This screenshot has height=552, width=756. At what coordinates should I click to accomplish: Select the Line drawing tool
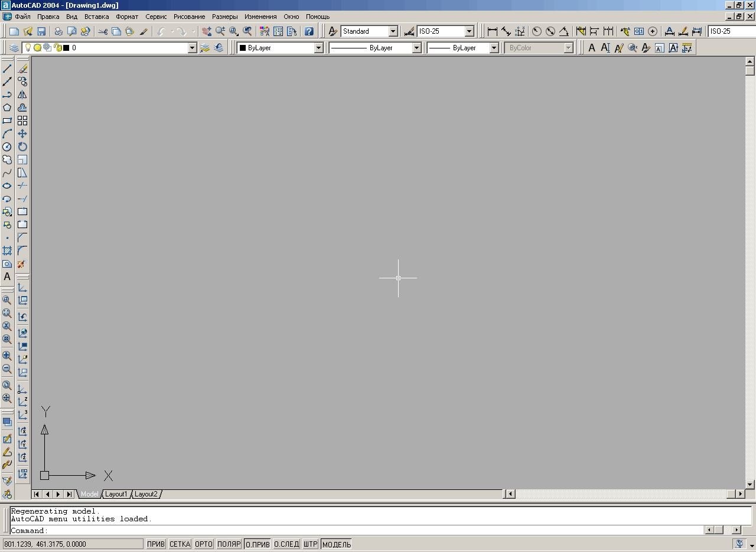pos(7,69)
